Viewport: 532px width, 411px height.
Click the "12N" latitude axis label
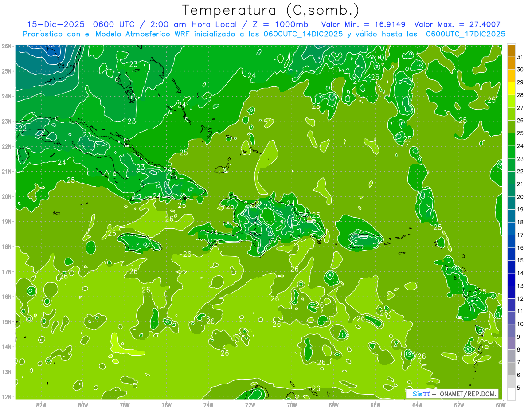point(7,397)
